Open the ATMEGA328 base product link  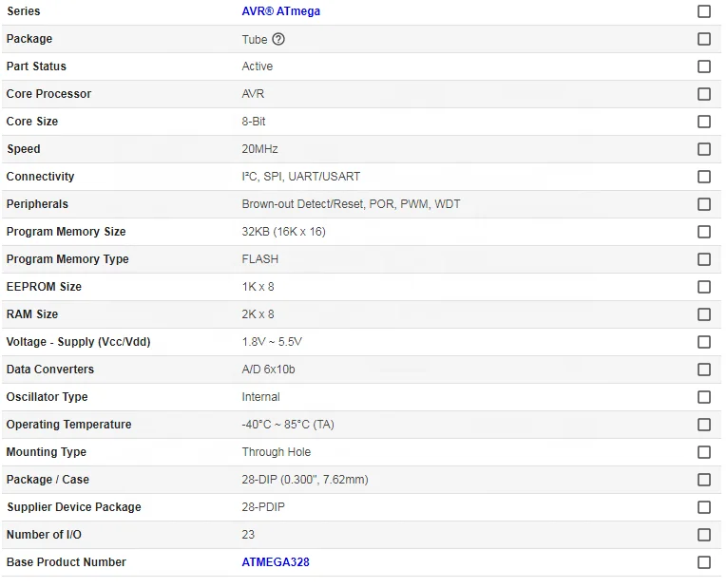tap(276, 562)
